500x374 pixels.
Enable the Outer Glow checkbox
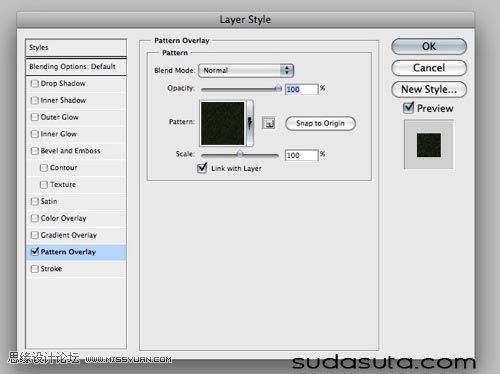tap(34, 117)
